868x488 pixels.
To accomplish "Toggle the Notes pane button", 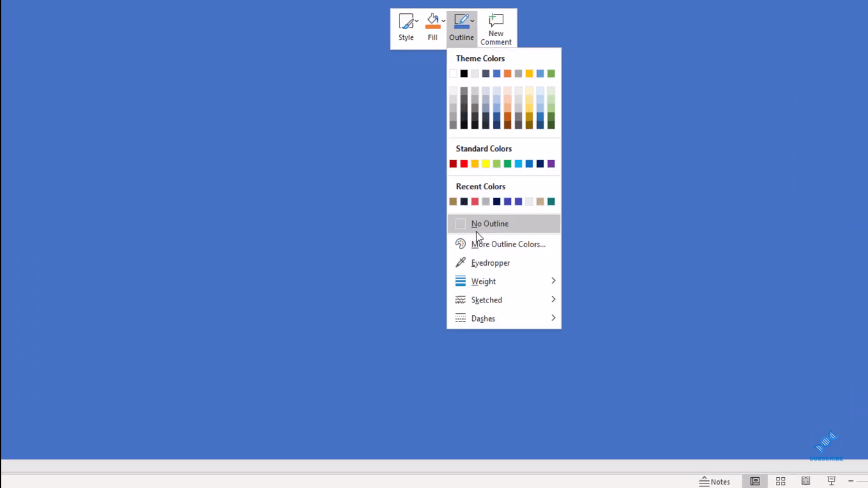I will (x=715, y=482).
